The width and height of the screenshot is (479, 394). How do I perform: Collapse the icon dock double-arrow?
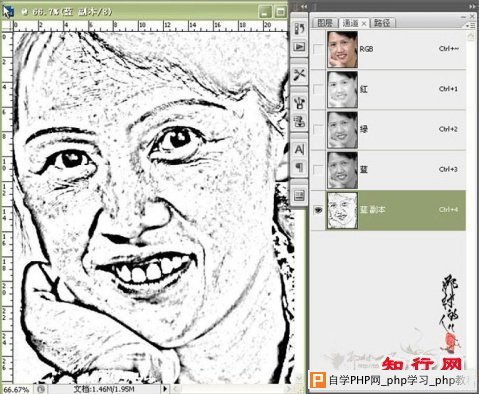[x=304, y=6]
